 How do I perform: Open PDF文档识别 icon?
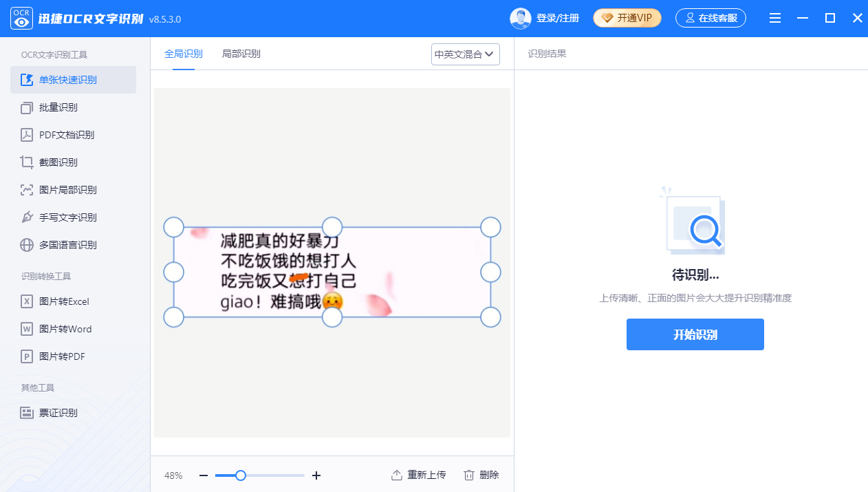(27, 135)
